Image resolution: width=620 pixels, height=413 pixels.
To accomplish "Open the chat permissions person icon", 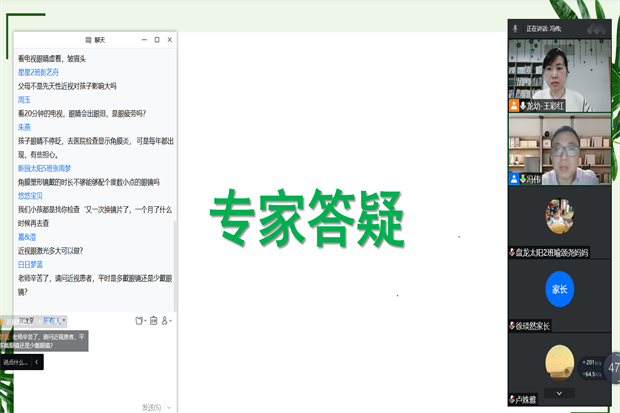I will (x=166, y=320).
